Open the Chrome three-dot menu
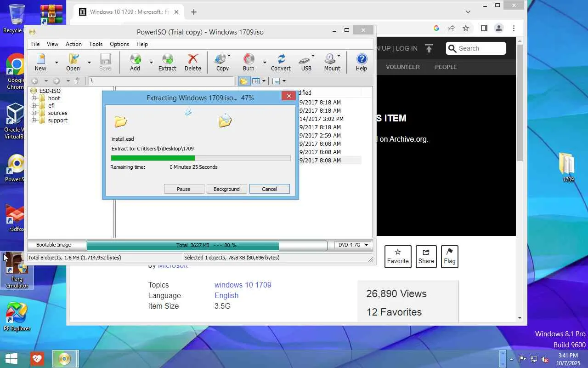The width and height of the screenshot is (588, 368). pos(514,28)
